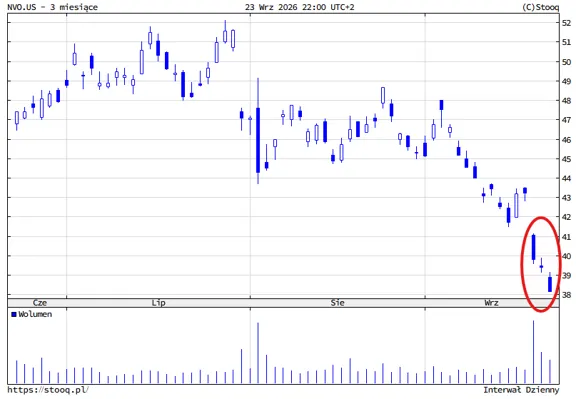Click the 50 price axis label
Screen dimensions: 576x399
[566, 62]
